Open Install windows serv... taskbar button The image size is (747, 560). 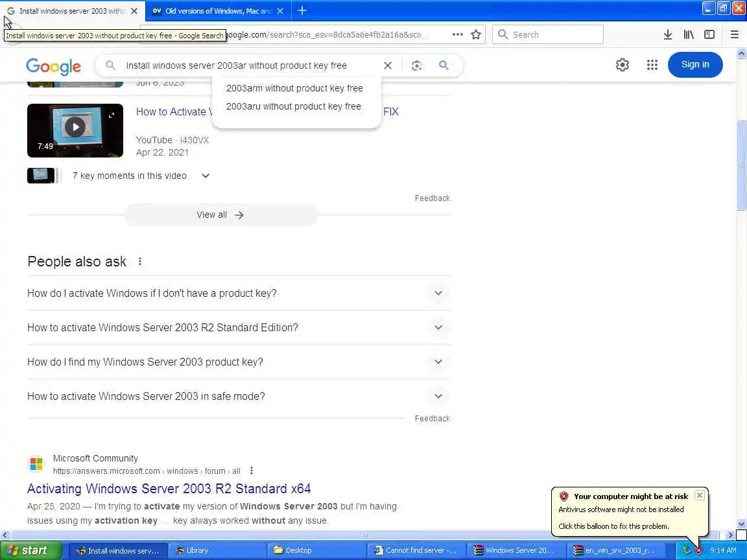pyautogui.click(x=117, y=550)
